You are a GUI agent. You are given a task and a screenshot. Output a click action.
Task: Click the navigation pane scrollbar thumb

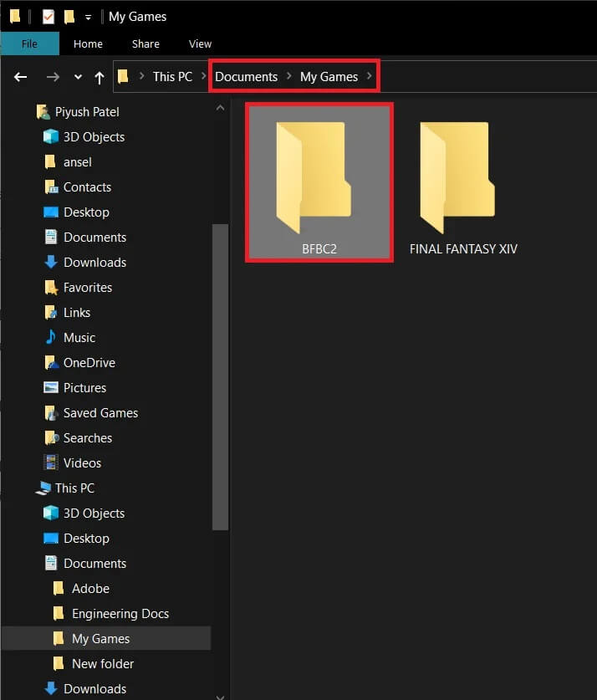pos(220,377)
